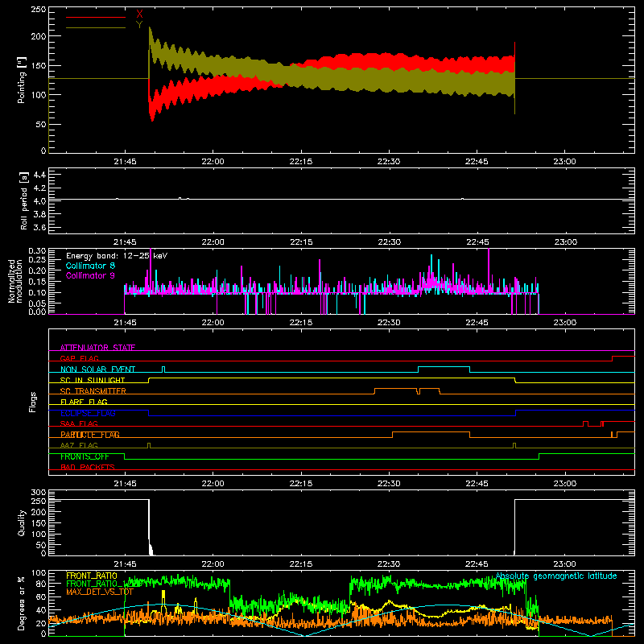644x644 pixels.
Task: Click the olive flag label above FRONTS_OFF
Action: coord(79,445)
